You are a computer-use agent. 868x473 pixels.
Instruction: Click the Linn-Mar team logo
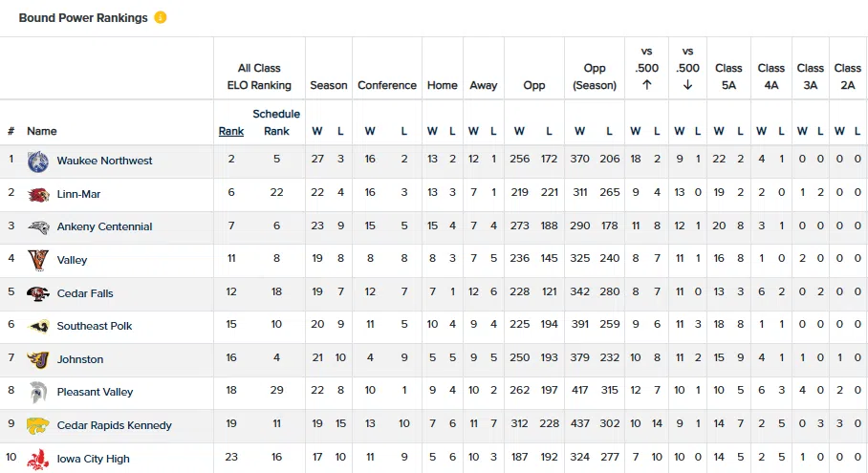click(x=38, y=194)
